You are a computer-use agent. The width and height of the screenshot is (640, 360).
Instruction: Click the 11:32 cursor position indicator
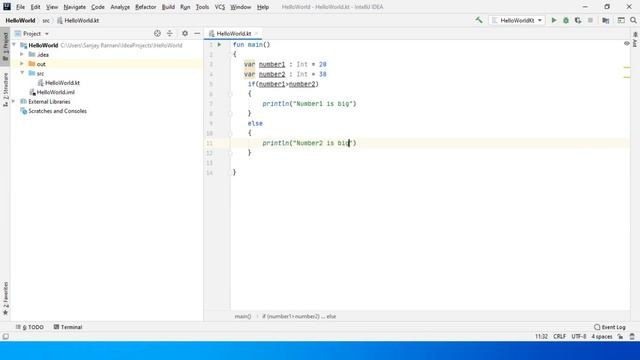click(x=541, y=337)
